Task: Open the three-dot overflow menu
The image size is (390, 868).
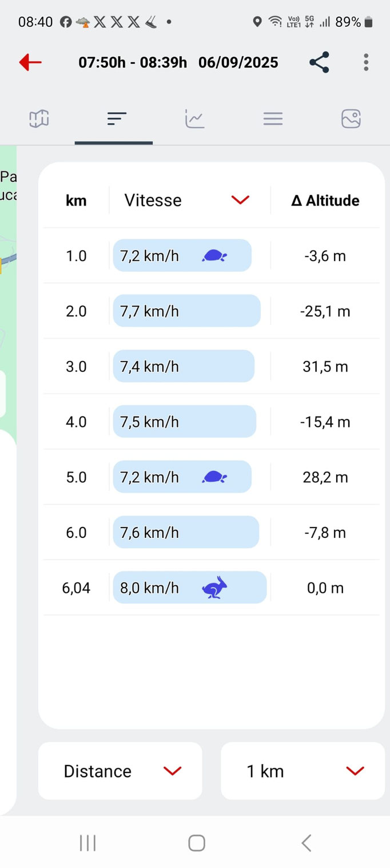Action: click(366, 62)
